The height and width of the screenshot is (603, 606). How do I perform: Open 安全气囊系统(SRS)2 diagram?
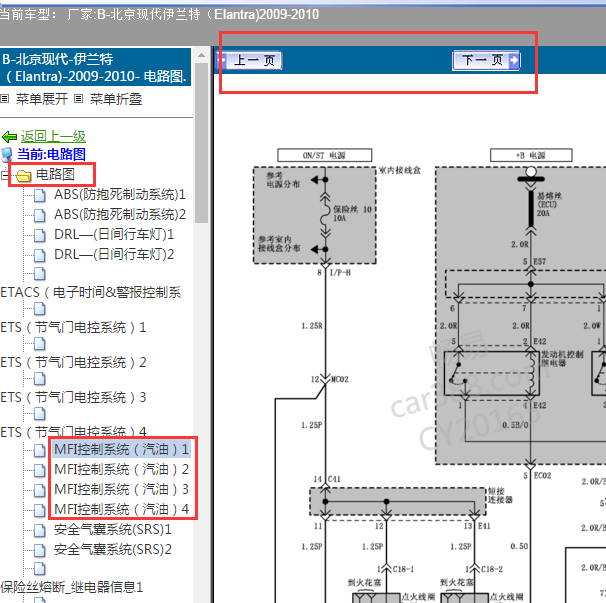(112, 550)
